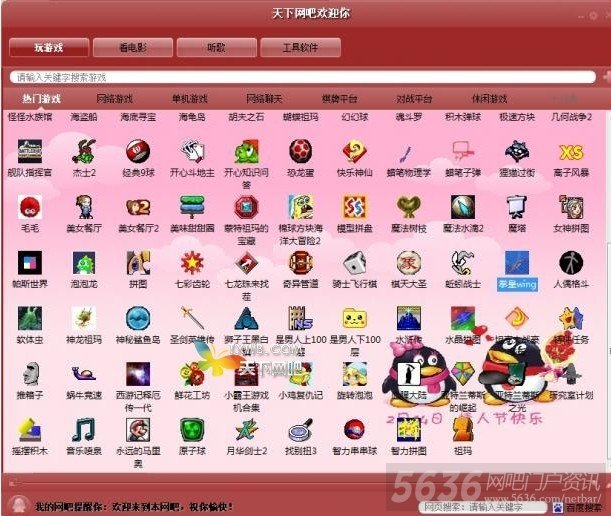The width and height of the screenshot is (611, 516).
Task: Show the 单机游戏 category
Action: pyautogui.click(x=190, y=99)
